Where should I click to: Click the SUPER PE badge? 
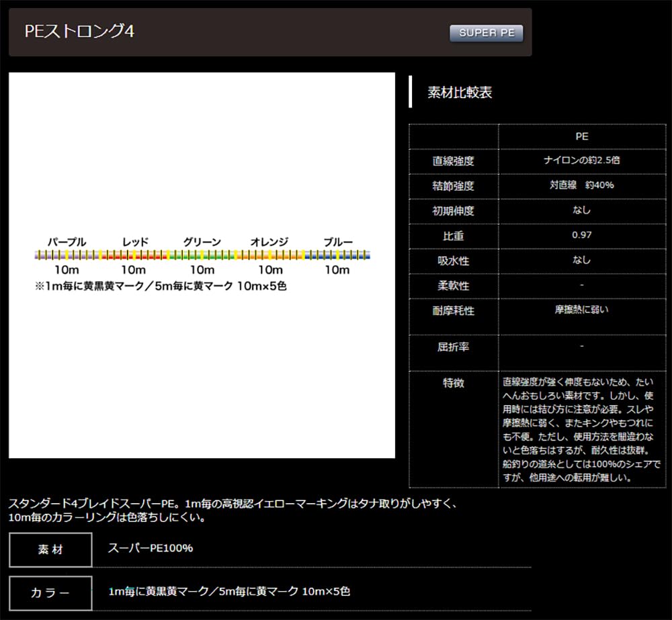[486, 32]
